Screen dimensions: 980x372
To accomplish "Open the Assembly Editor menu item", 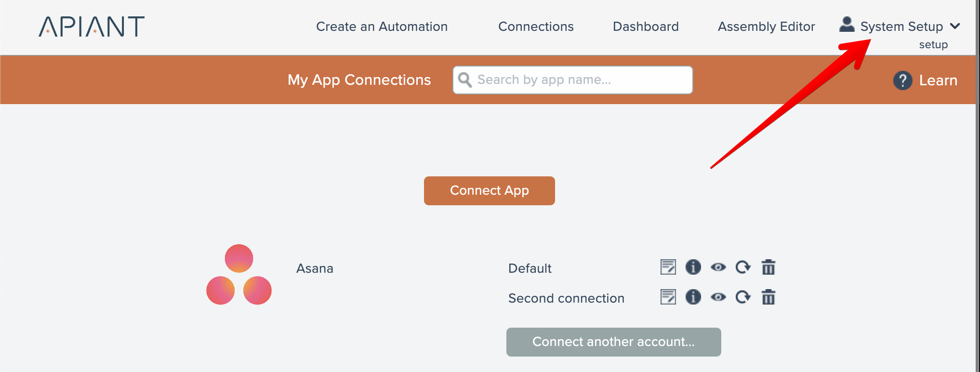I will (x=766, y=27).
